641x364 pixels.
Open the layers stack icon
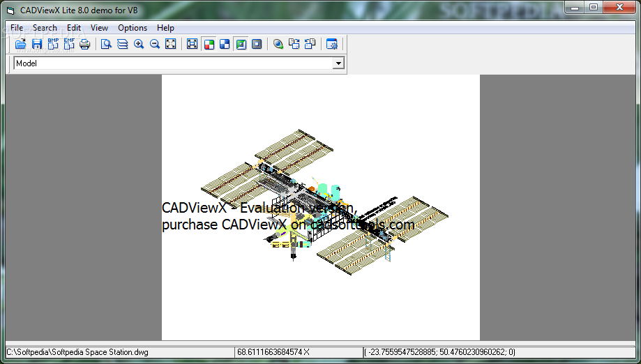click(122, 44)
